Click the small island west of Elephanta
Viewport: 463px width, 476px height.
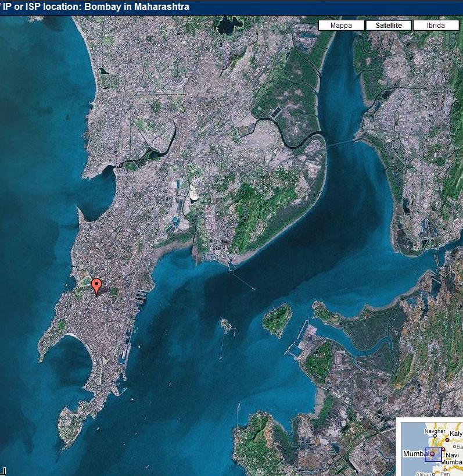[x=226, y=324]
